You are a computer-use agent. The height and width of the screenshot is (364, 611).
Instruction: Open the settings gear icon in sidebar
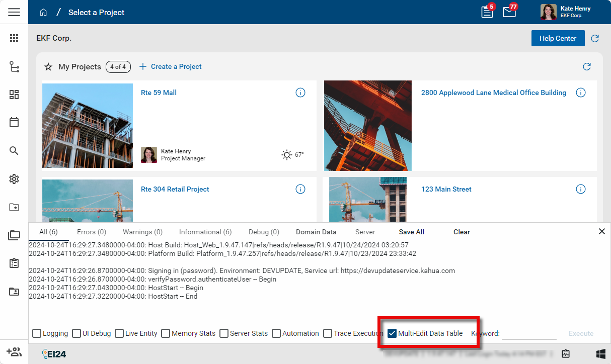(14, 179)
